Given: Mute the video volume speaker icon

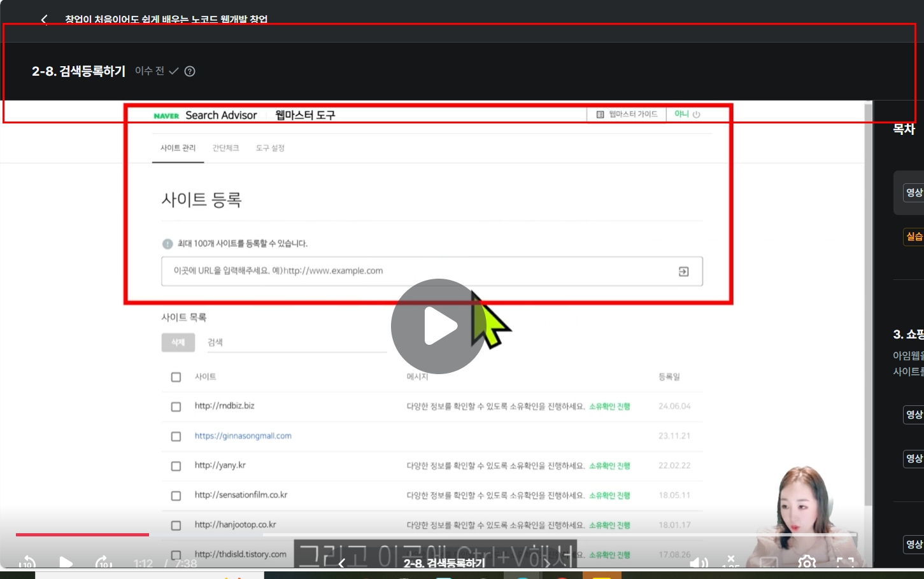Looking at the screenshot, I should pyautogui.click(x=699, y=563).
